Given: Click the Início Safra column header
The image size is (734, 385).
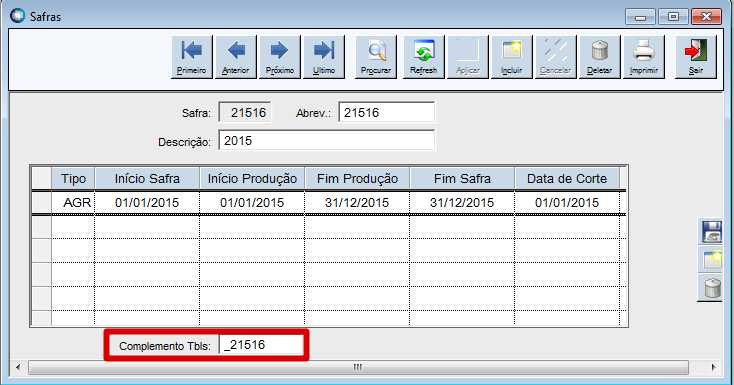Looking at the screenshot, I should point(147,178).
